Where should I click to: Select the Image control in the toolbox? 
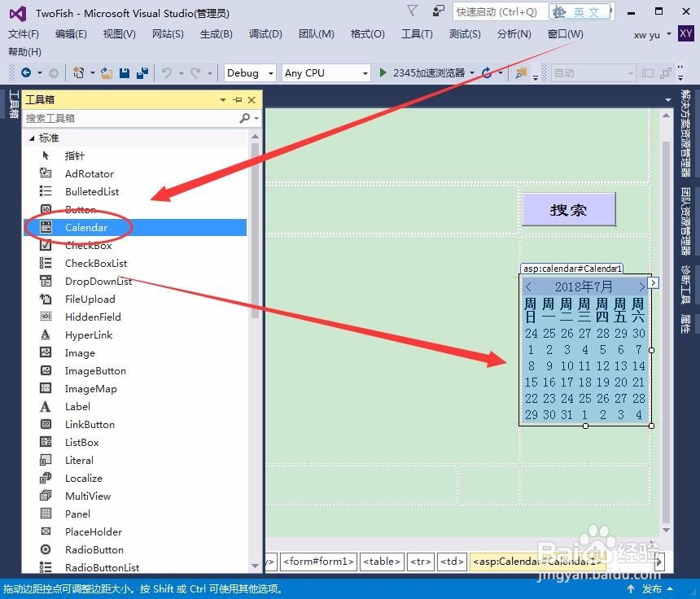(134, 352)
